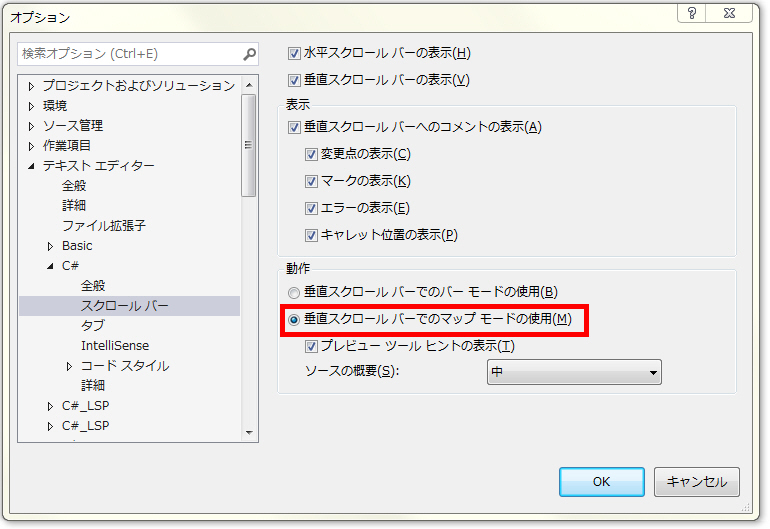Viewport: 770px width, 529px height.
Task: Disable マークの表示 checkbox
Action: tap(312, 181)
